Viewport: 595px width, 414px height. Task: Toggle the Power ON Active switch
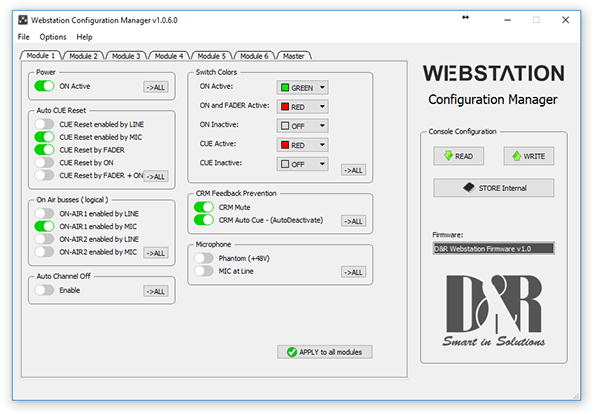pos(44,86)
